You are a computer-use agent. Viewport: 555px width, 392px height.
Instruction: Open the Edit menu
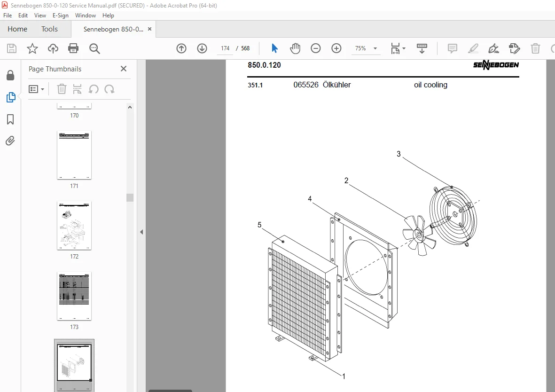23,16
